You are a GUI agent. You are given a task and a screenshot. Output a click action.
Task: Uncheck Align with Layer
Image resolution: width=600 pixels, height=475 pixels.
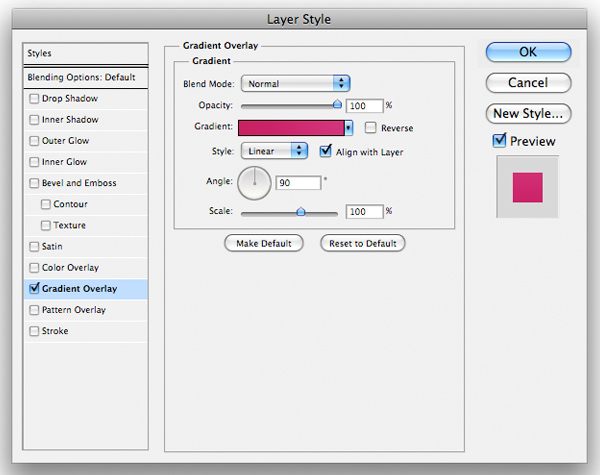tap(325, 151)
